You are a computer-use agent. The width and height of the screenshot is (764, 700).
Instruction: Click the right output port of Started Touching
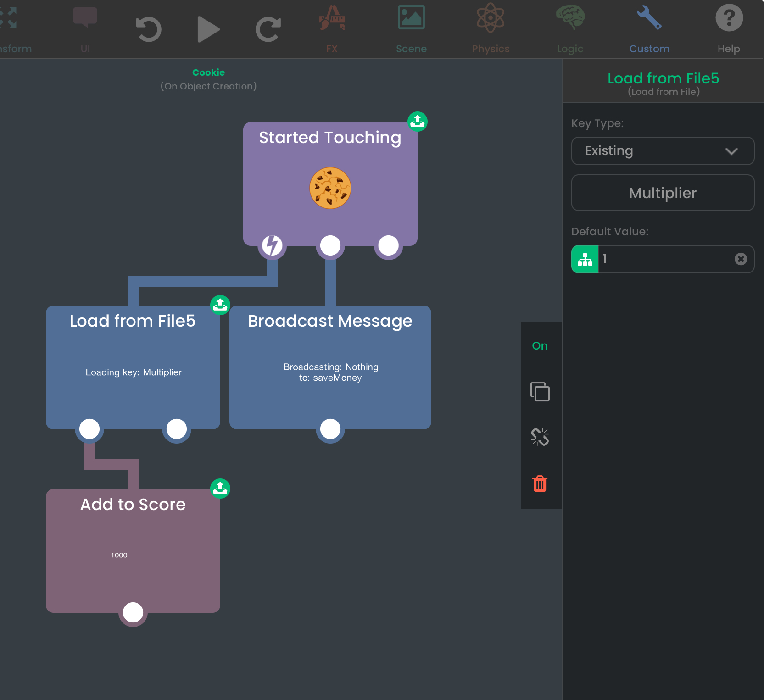389,245
